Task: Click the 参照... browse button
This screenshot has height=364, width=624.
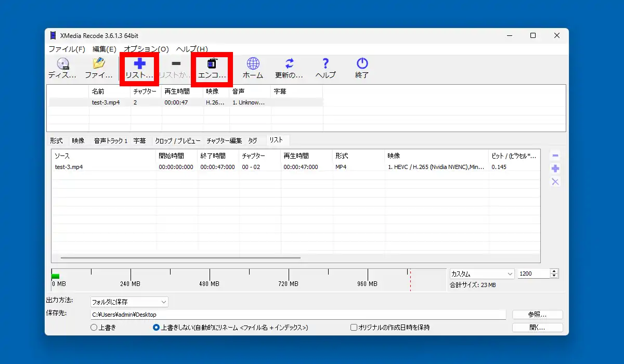Action: point(537,315)
